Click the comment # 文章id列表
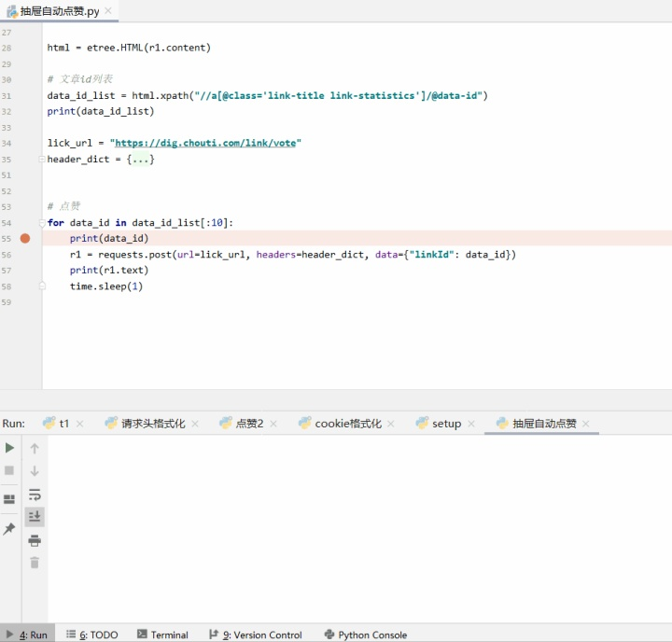Viewport: 672px width, 642px height. [79, 79]
